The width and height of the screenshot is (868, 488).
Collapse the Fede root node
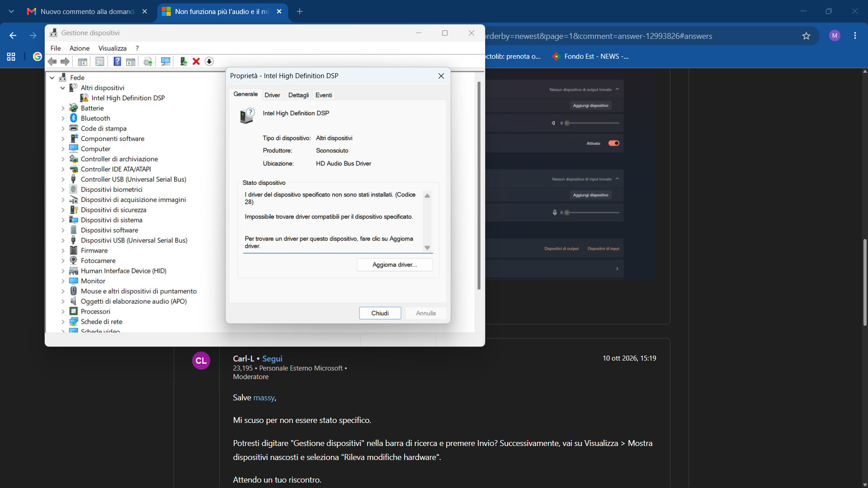tap(52, 78)
